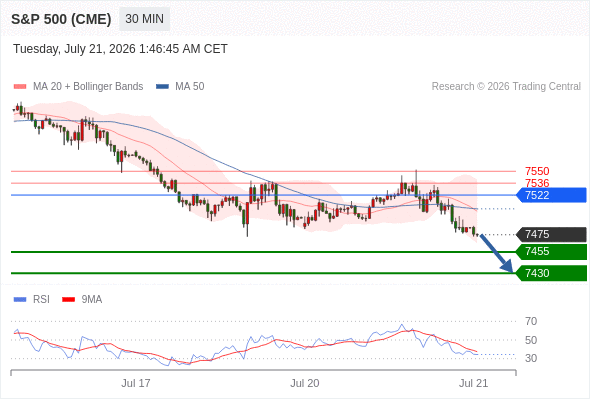This screenshot has height=400, width=590.
Task: Click the 30 MIN timeframe badge
Action: point(144,19)
